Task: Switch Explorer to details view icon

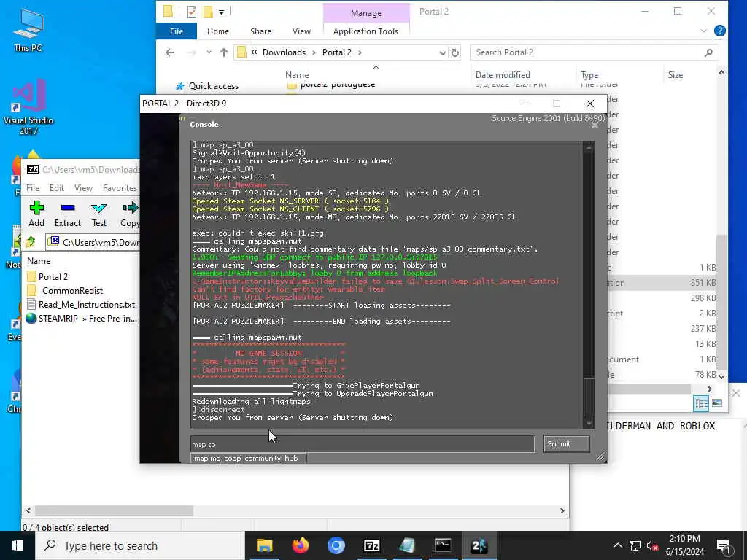Action: (x=701, y=403)
